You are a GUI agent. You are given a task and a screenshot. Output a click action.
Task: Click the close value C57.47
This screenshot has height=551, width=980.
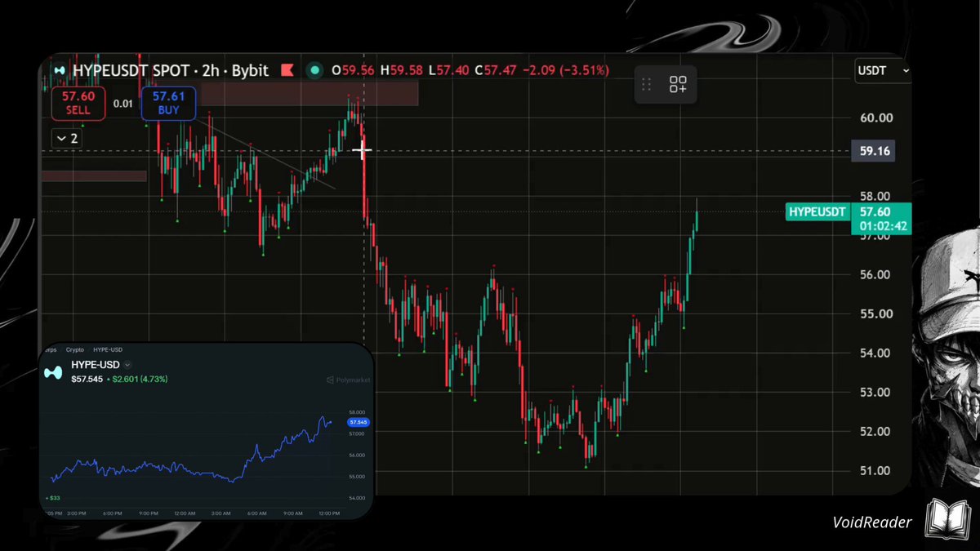click(x=497, y=70)
